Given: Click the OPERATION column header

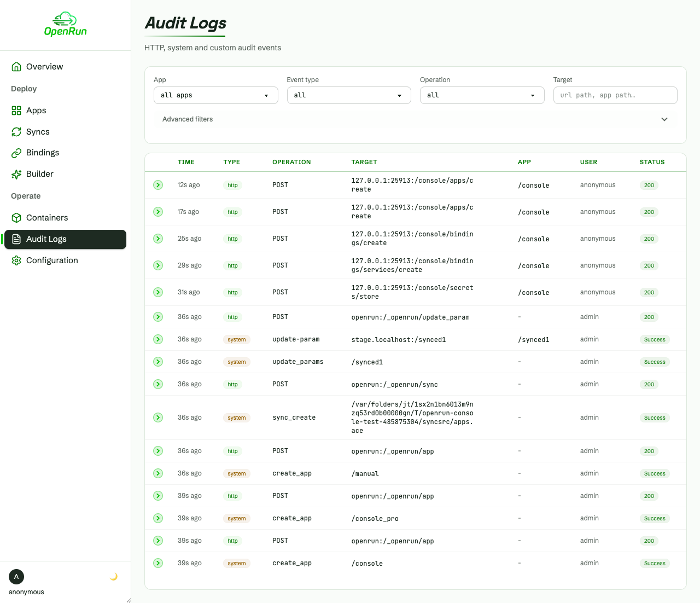Looking at the screenshot, I should (291, 162).
